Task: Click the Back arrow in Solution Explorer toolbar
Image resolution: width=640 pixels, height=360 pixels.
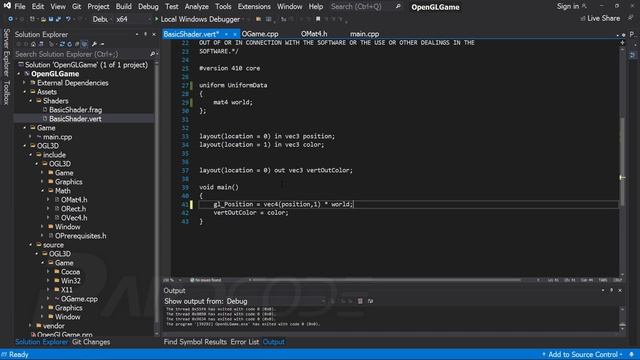Action: point(19,44)
